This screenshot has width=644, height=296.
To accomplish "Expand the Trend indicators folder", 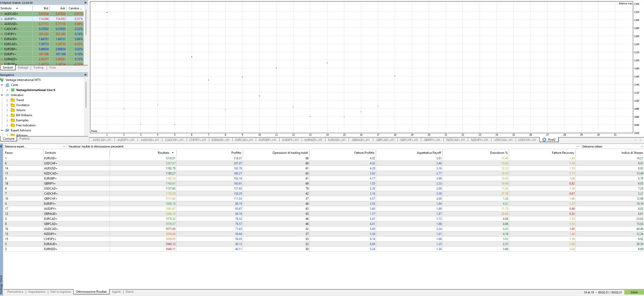I will pyautogui.click(x=7, y=100).
